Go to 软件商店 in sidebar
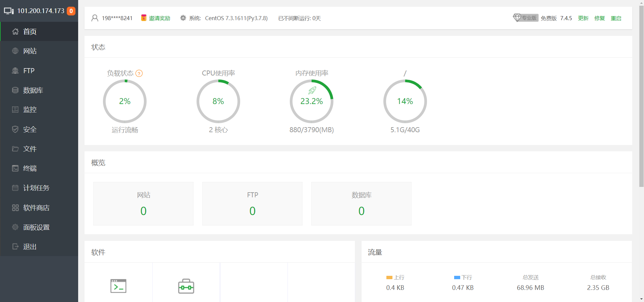Image resolution: width=644 pixels, height=302 pixels. pos(36,208)
